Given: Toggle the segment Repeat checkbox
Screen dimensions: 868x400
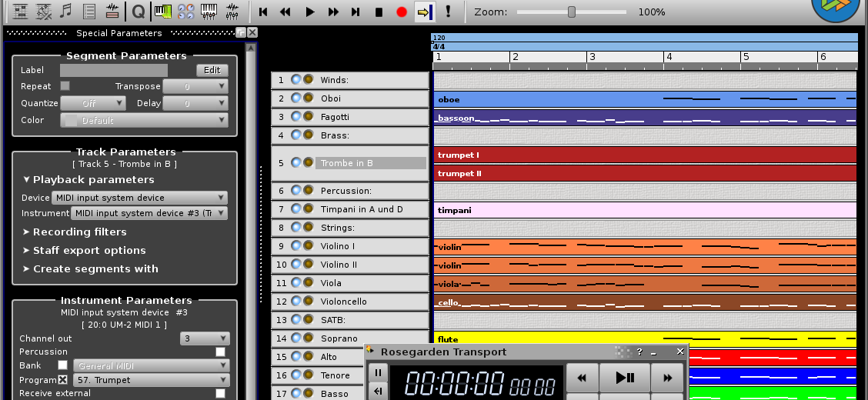Looking at the screenshot, I should [x=65, y=86].
